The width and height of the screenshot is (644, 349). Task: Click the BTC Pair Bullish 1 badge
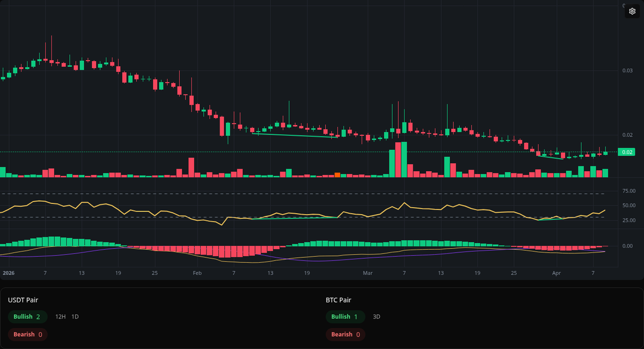(x=345, y=317)
